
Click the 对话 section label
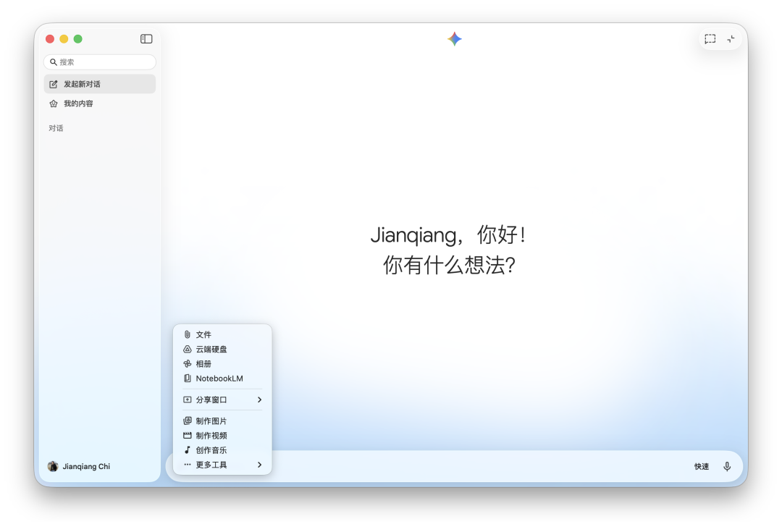(56, 128)
